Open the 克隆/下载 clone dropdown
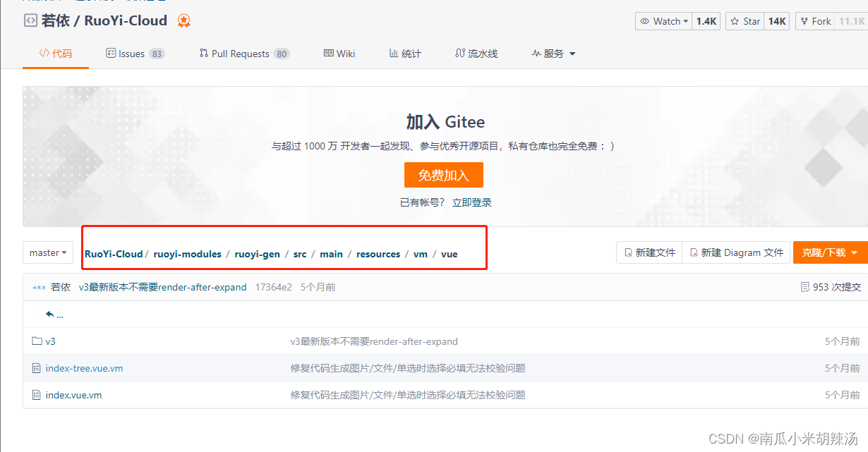This screenshot has height=452, width=868. pos(831,252)
